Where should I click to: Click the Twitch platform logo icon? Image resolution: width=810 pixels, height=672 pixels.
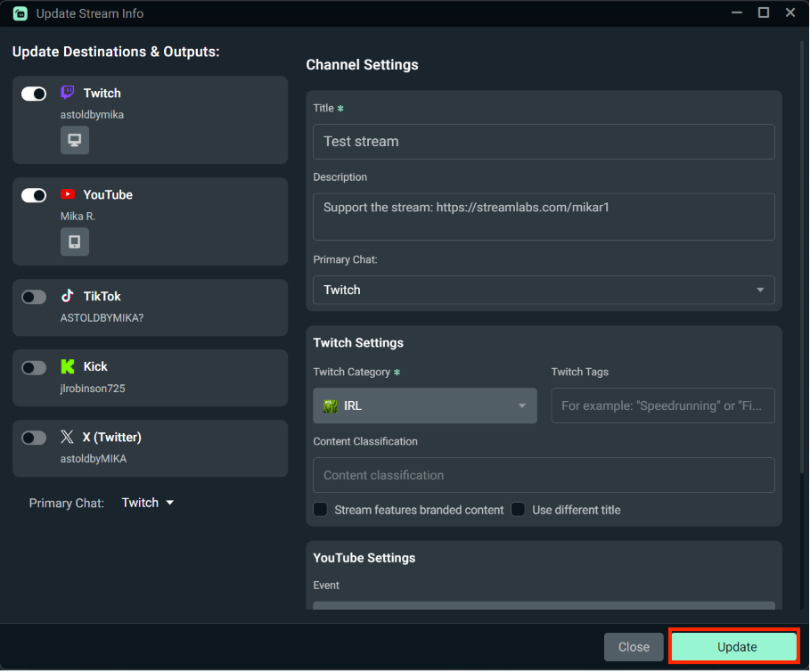(x=68, y=93)
